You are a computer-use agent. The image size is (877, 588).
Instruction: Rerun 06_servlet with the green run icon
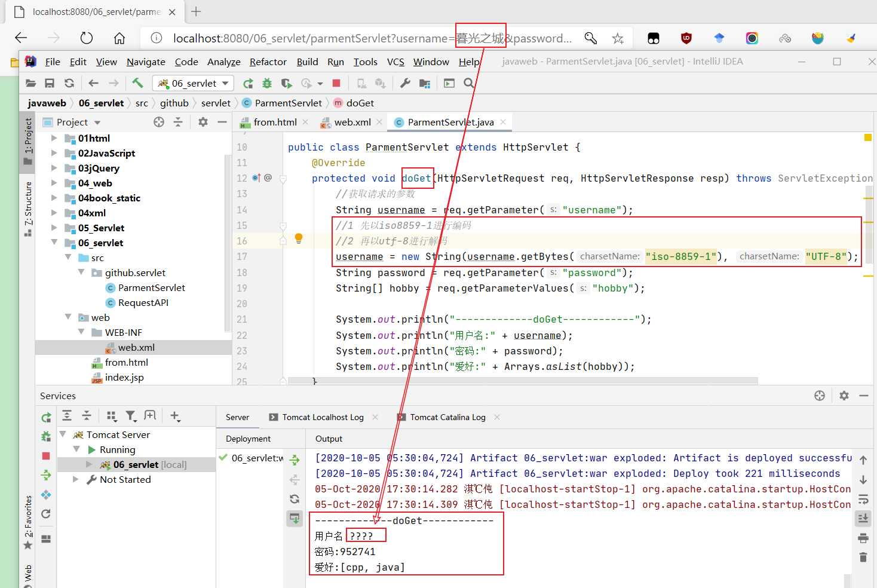coord(248,84)
